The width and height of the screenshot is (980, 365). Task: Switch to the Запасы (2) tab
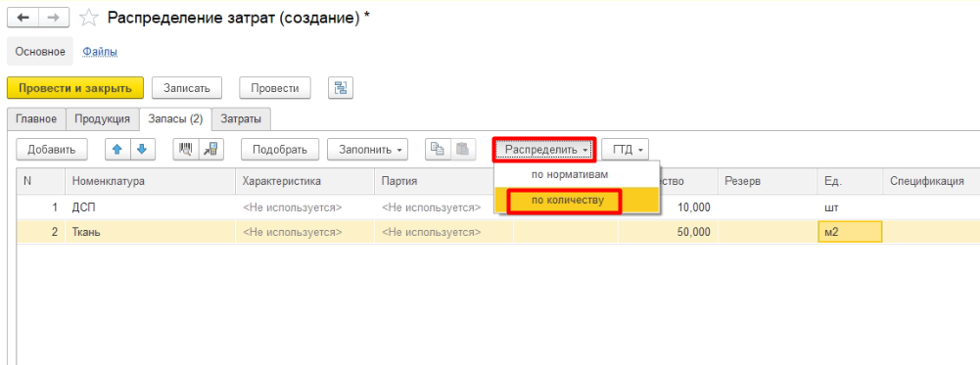coord(175,118)
